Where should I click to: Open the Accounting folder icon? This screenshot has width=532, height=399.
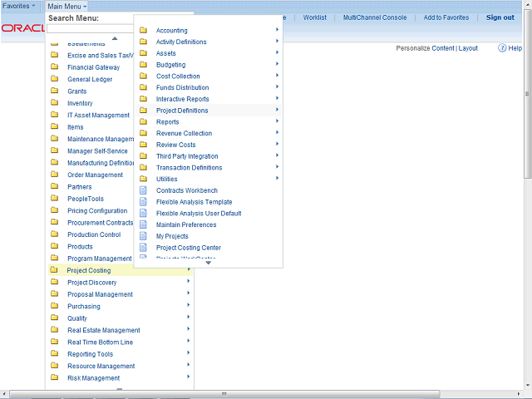pyautogui.click(x=144, y=30)
